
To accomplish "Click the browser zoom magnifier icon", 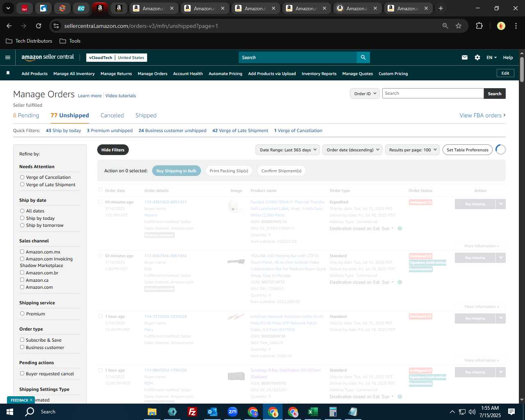I will click(445, 26).
